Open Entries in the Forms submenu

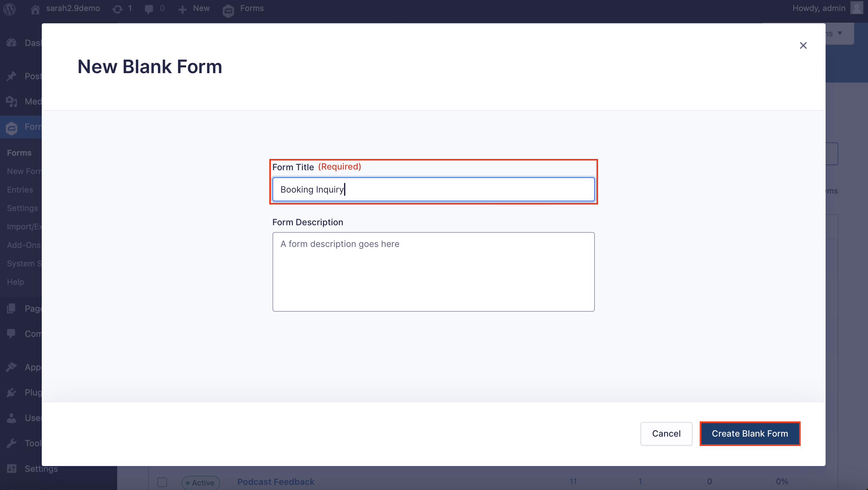pyautogui.click(x=20, y=190)
